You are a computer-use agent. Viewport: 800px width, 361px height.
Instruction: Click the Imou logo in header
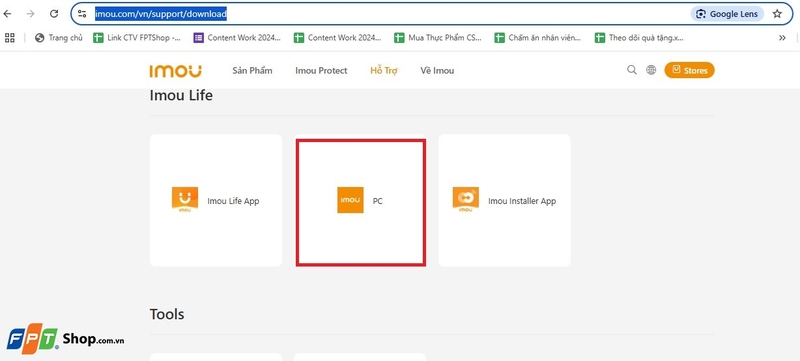[176, 71]
